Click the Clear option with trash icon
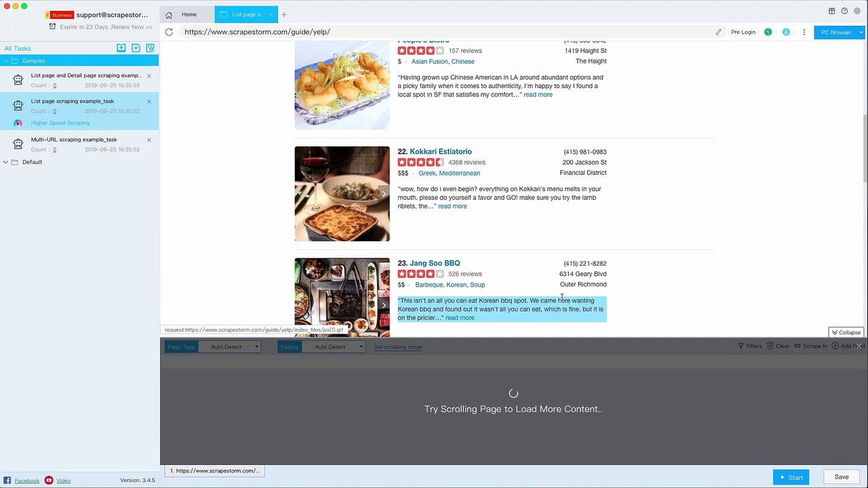This screenshot has width=868, height=488. point(778,346)
